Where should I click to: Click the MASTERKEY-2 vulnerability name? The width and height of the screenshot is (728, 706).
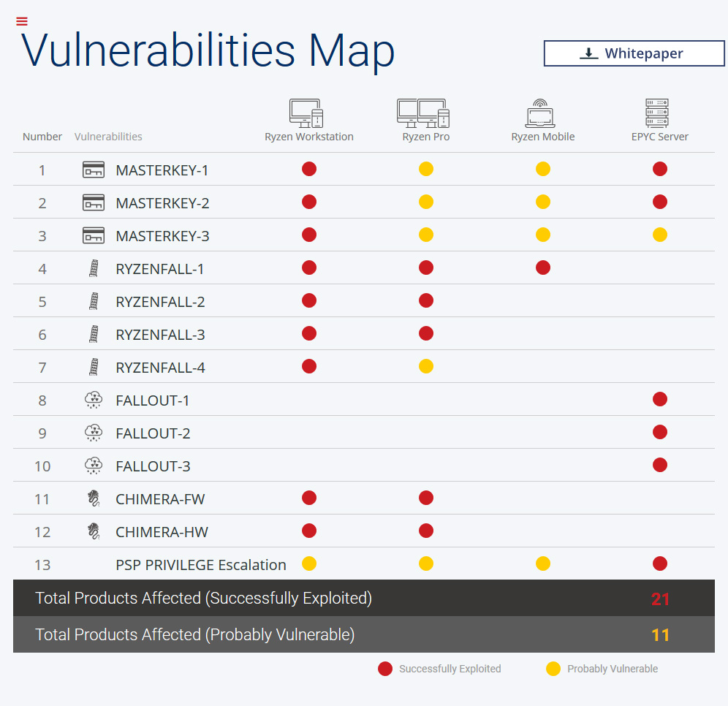coord(162,203)
